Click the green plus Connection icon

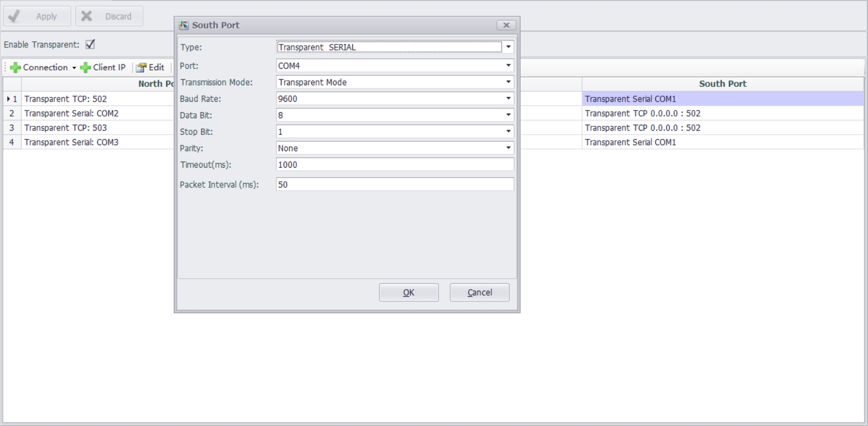15,68
